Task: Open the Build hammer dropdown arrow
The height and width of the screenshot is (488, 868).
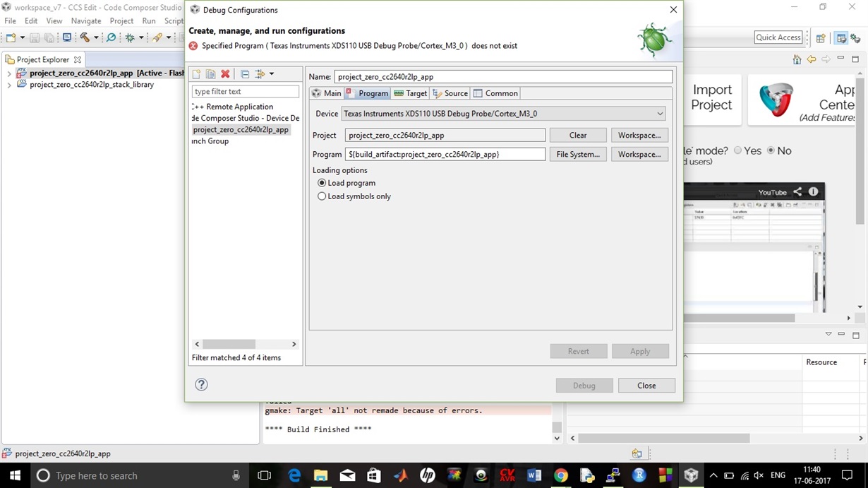Action: point(97,38)
